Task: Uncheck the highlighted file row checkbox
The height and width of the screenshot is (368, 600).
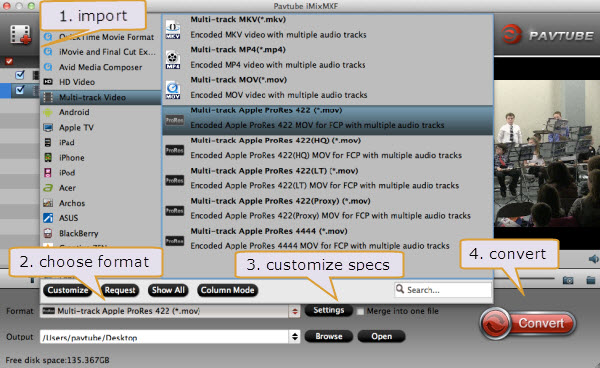Action: [x=20, y=90]
